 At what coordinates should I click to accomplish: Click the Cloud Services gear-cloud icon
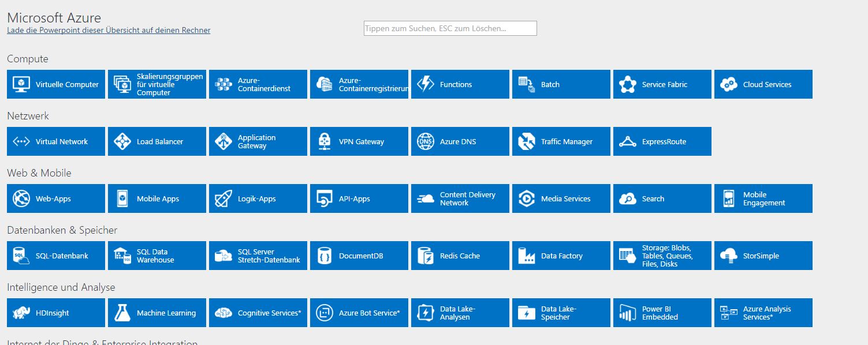[729, 84]
